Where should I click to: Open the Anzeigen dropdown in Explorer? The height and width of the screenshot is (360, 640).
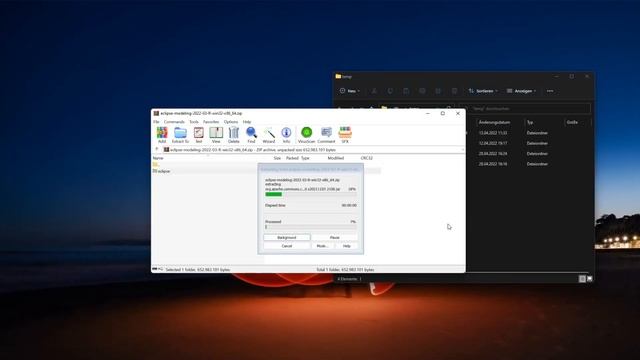tap(521, 91)
